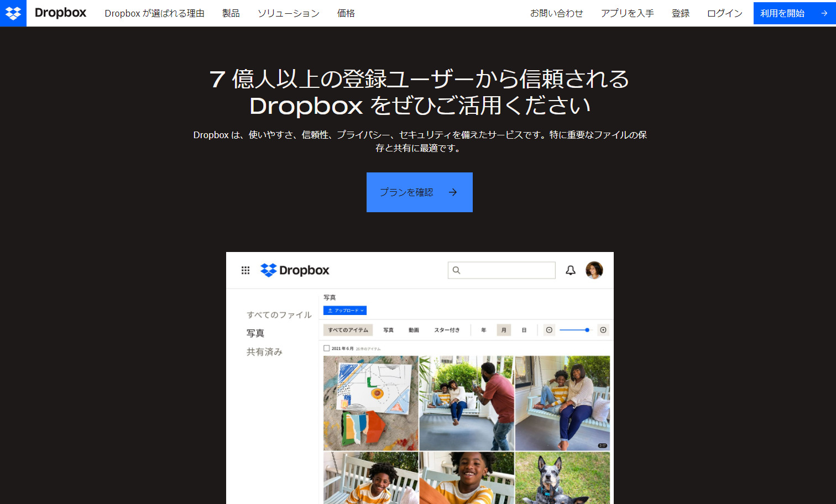The height and width of the screenshot is (504, 836).
Task: Open the 製品 navigation dropdown
Action: coord(231,13)
